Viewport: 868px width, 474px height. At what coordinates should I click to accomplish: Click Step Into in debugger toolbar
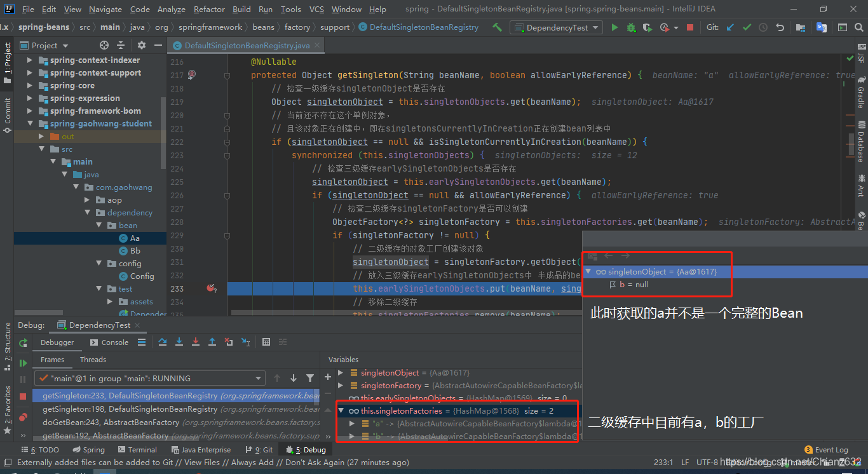point(179,342)
